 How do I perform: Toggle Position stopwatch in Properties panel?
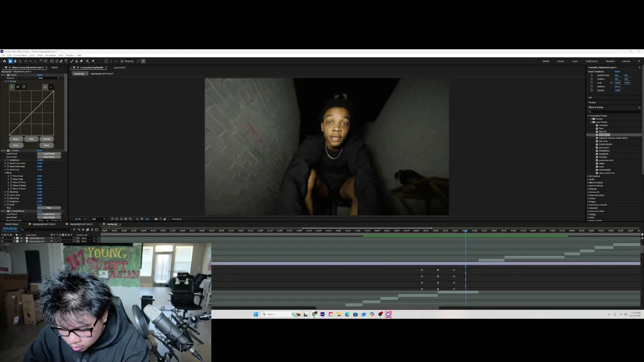[592, 79]
